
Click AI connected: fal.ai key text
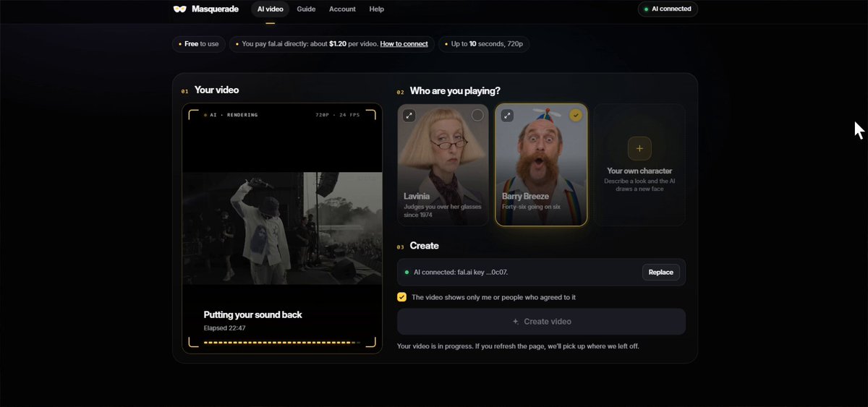pyautogui.click(x=460, y=273)
